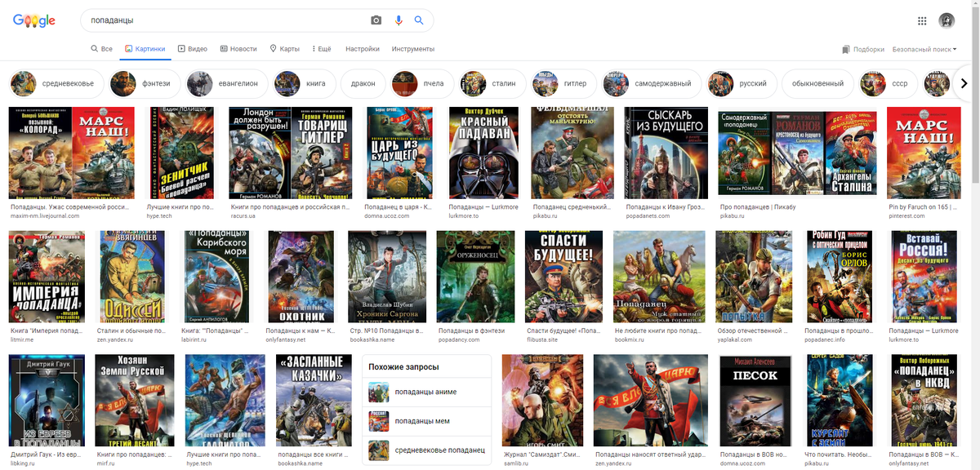Filter by фэнтези chip
The height and width of the screenshot is (470, 980).
pyautogui.click(x=143, y=83)
